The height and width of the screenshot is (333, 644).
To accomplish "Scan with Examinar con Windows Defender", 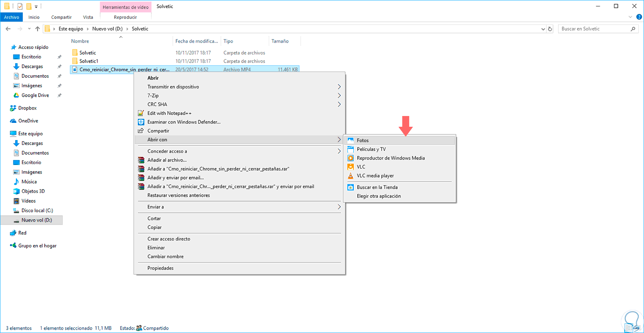I will (x=184, y=122).
